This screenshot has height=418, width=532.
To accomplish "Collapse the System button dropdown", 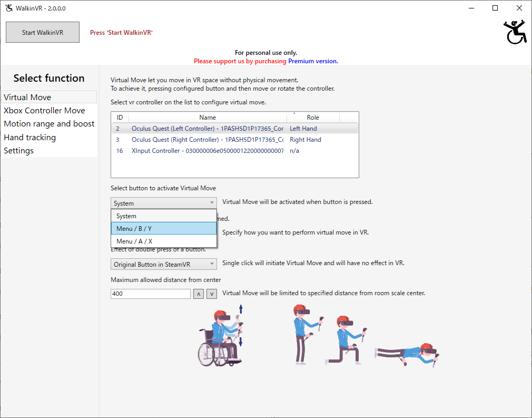I will 163,203.
